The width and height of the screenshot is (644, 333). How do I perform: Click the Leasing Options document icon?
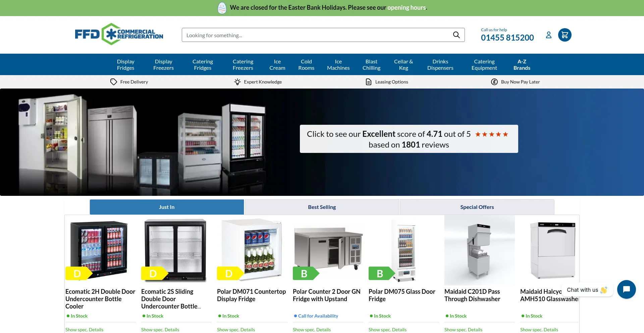369,82
